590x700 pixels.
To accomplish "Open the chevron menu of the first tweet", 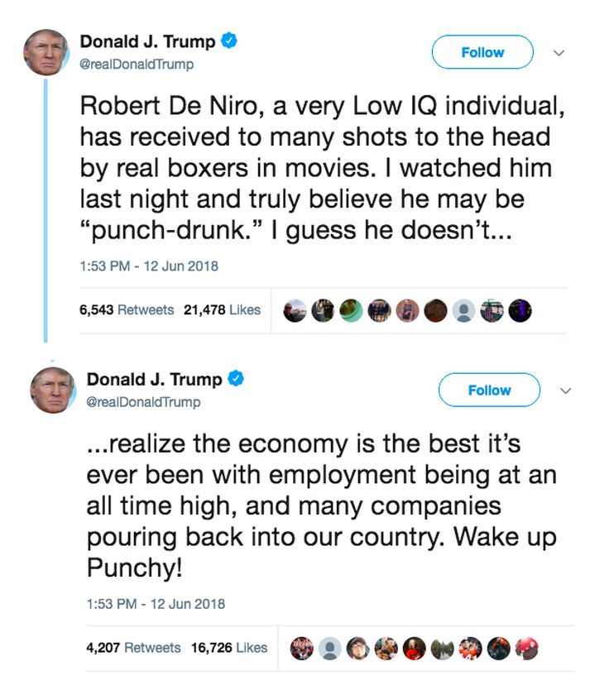I will 559,53.
